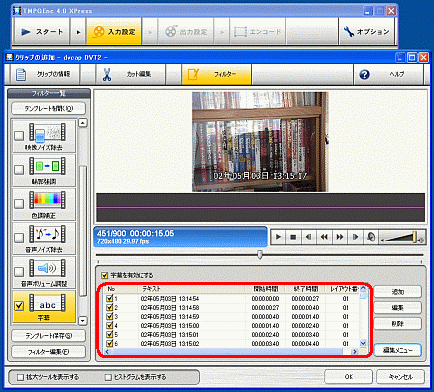
Task: Click the 編集 (Edit) subtitle button
Action: pyautogui.click(x=397, y=308)
